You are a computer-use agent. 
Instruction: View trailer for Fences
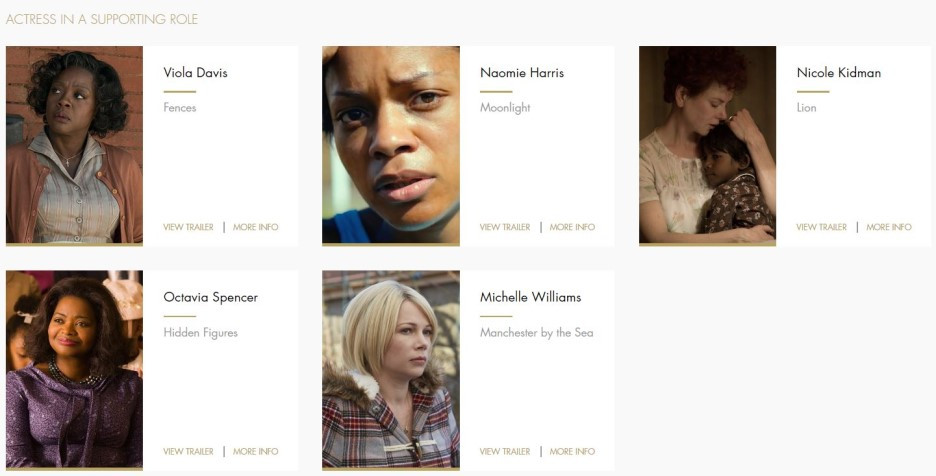tap(188, 227)
